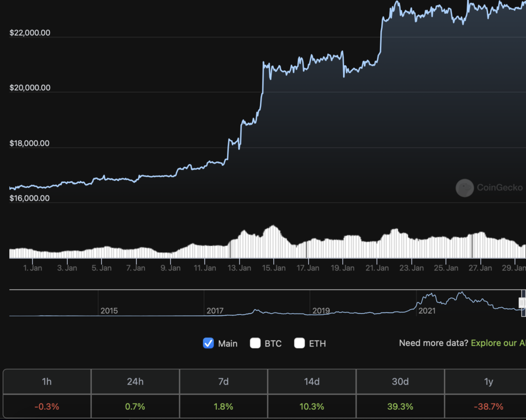Click 2017 in the range navigator
Image resolution: width=526 pixels, height=420 pixels.
(x=215, y=311)
